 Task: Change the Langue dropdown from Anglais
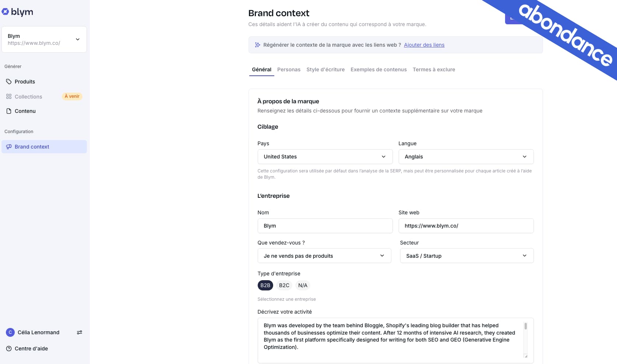click(466, 156)
